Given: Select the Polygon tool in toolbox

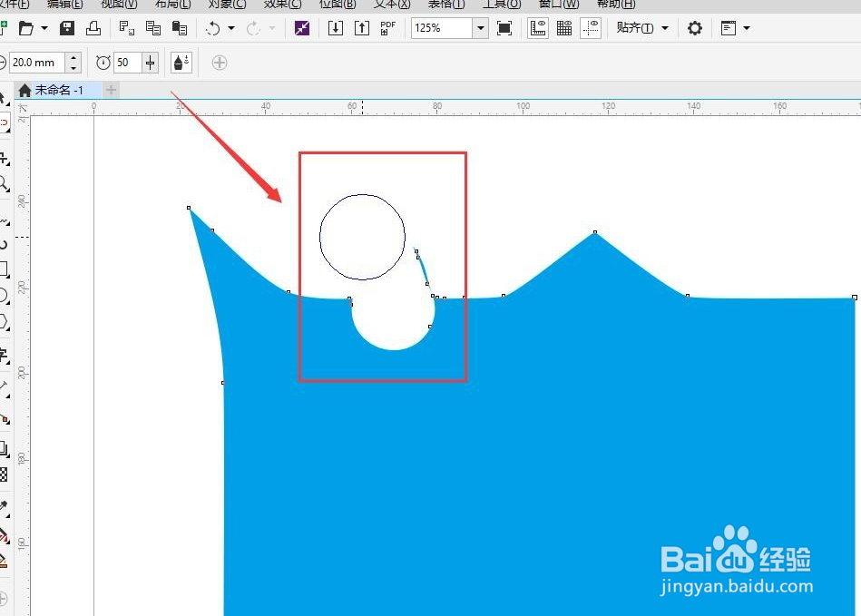Looking at the screenshot, I should point(4,322).
